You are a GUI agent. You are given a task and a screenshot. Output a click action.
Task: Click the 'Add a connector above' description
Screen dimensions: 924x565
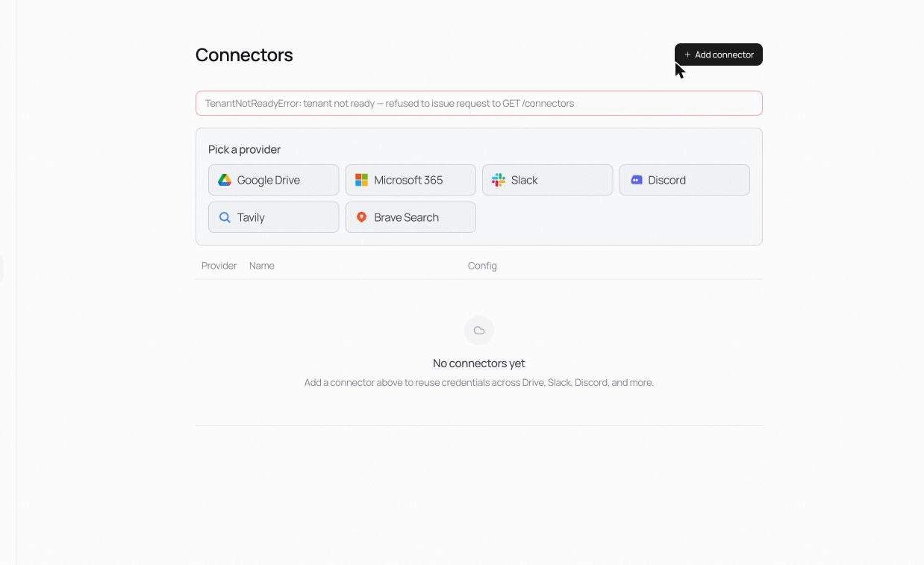click(479, 382)
